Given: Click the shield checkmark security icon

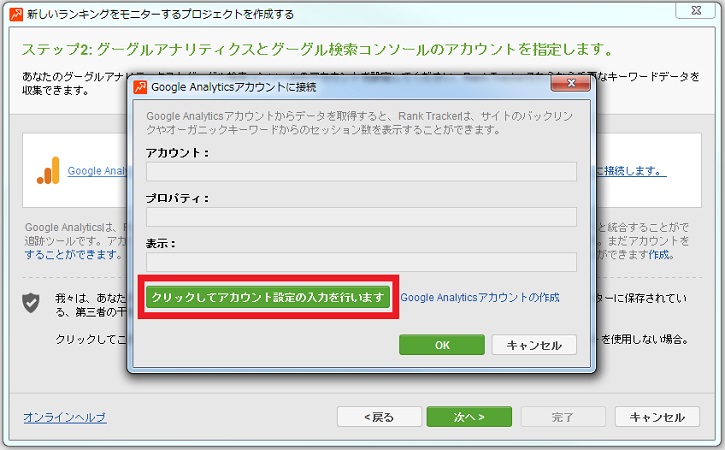Looking at the screenshot, I should 31,303.
